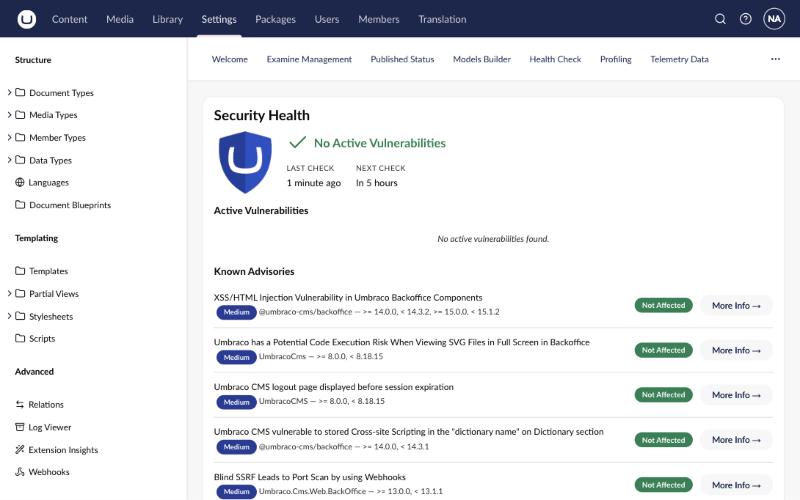Click the blue Umbraco shield image
The width and height of the screenshot is (800, 500).
tap(245, 162)
